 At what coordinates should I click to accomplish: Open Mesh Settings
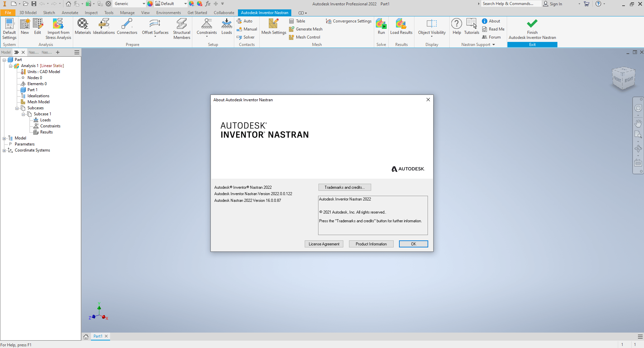coord(274,27)
